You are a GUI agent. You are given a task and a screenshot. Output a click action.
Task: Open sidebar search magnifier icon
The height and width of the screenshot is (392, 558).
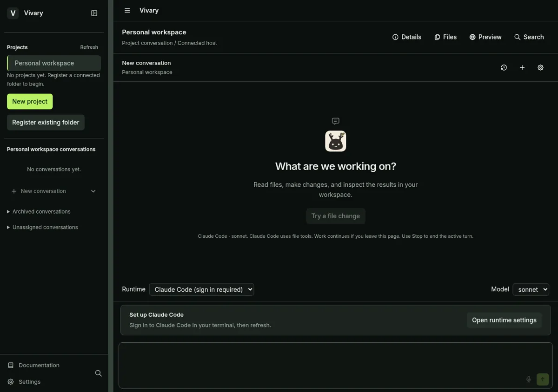(99, 373)
